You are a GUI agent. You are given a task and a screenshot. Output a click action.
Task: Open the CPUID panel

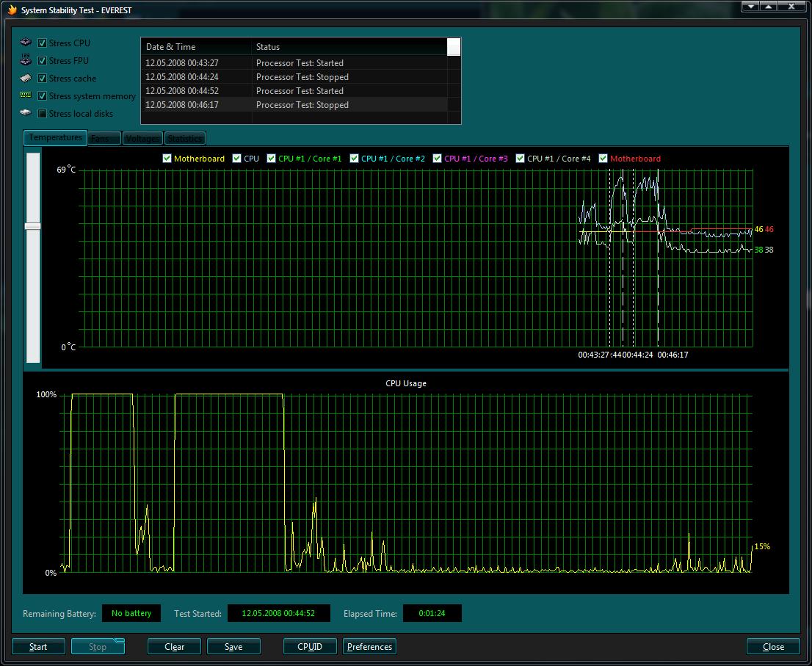pyautogui.click(x=310, y=646)
